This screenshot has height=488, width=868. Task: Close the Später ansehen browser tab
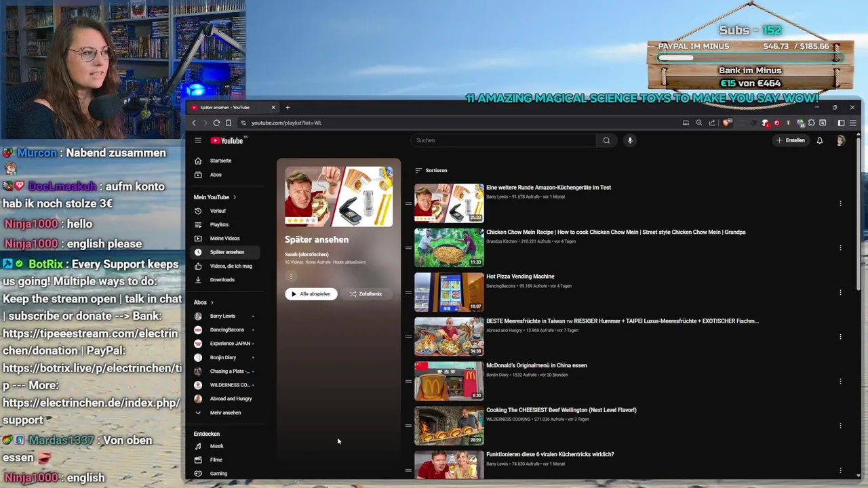(x=273, y=107)
